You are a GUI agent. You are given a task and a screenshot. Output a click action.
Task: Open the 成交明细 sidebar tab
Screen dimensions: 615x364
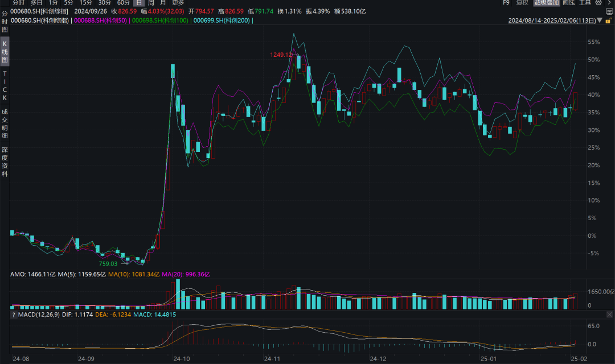(5, 123)
